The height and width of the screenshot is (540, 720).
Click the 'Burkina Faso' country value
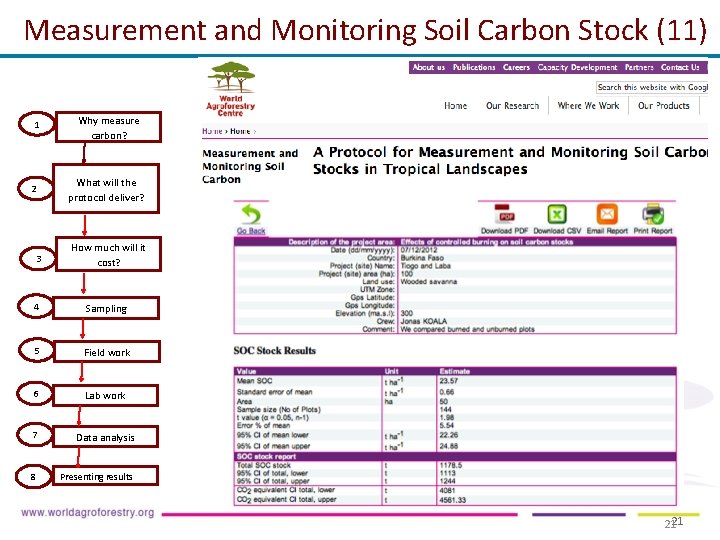pyautogui.click(x=422, y=258)
